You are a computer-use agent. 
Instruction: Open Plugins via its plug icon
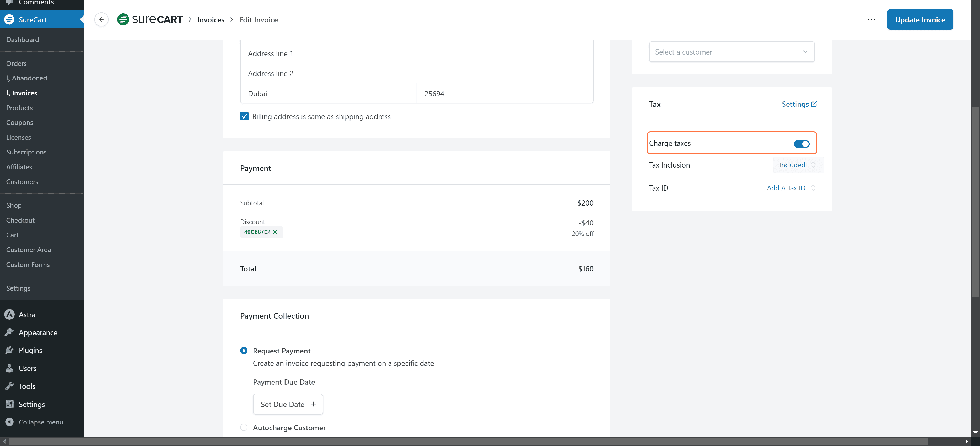[x=9, y=350]
